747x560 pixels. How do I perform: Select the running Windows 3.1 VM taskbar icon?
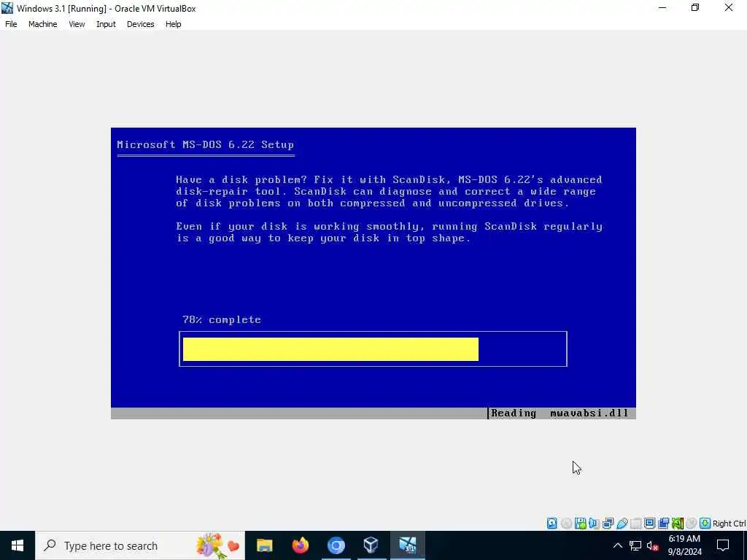pos(407,545)
